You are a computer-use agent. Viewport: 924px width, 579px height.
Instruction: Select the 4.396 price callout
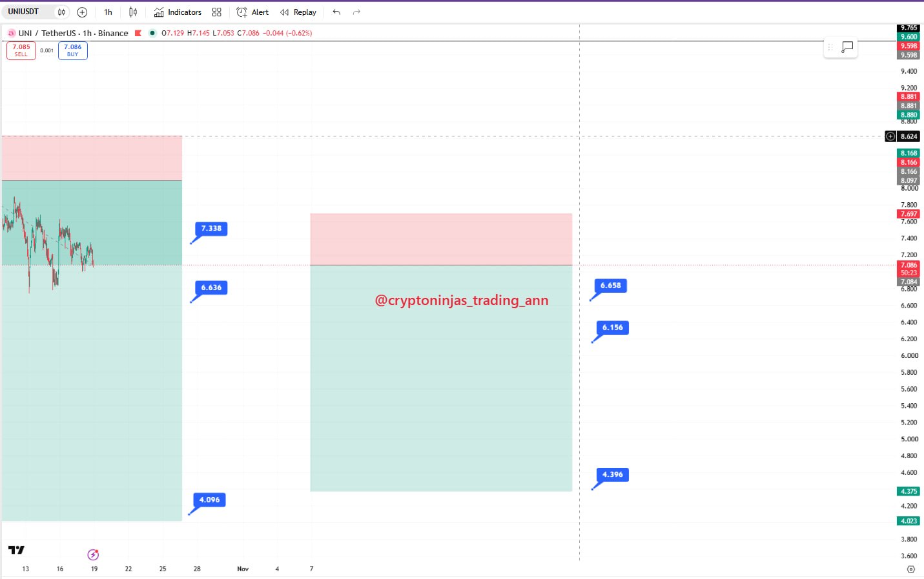pos(613,475)
